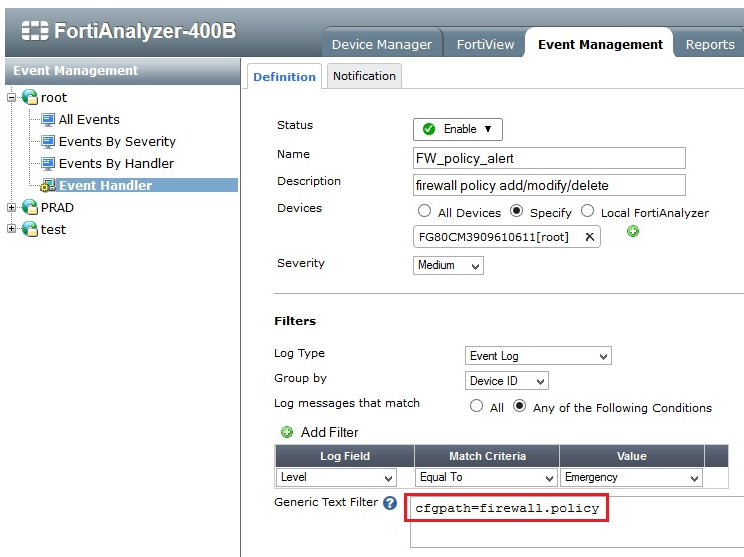Image resolution: width=744 pixels, height=557 pixels.
Task: Open the Match Criteria Equal To dropdown
Action: [x=486, y=477]
